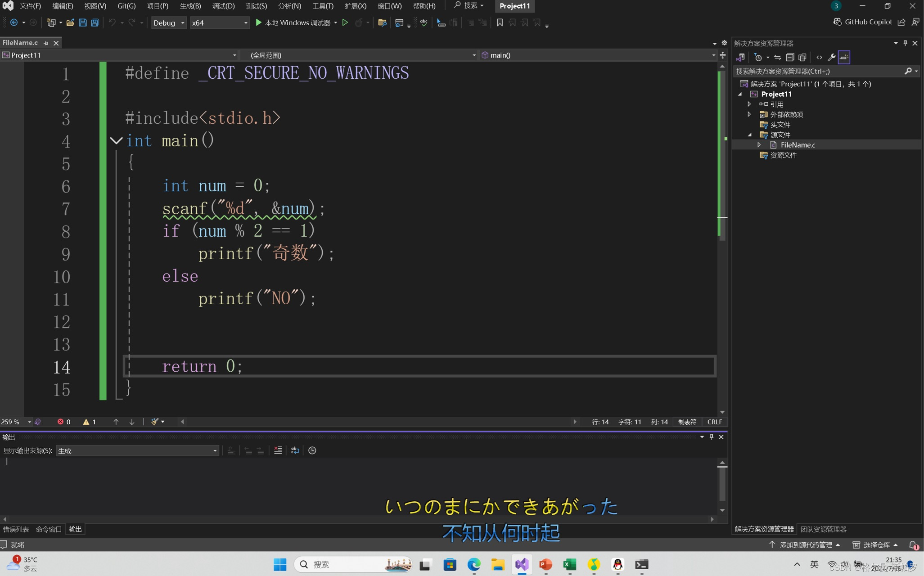
Task: Navigate backward arrow button
Action: 14,22
